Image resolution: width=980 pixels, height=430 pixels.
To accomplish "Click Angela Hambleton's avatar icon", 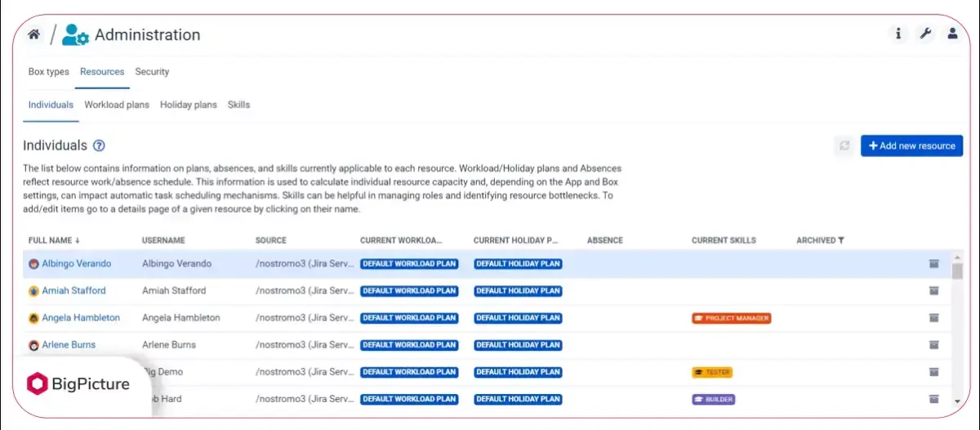I will (33, 318).
